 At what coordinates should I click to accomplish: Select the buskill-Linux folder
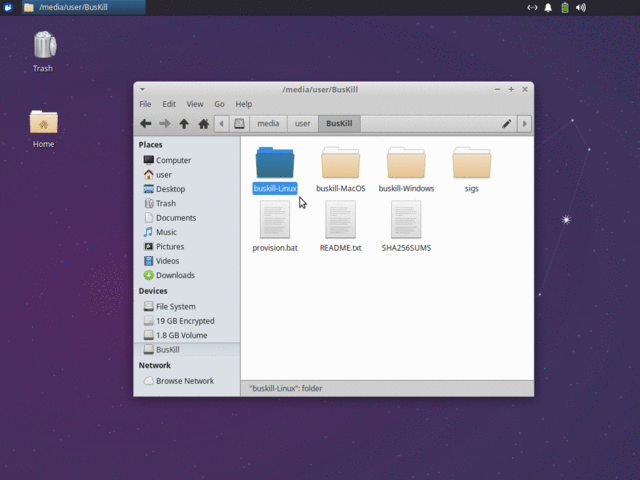point(275,170)
